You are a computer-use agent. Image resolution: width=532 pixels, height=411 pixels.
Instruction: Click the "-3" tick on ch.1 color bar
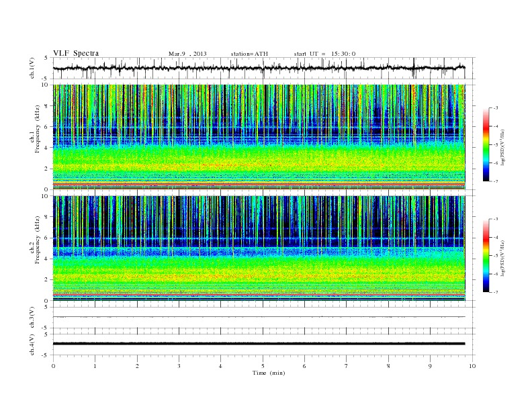(x=496, y=108)
